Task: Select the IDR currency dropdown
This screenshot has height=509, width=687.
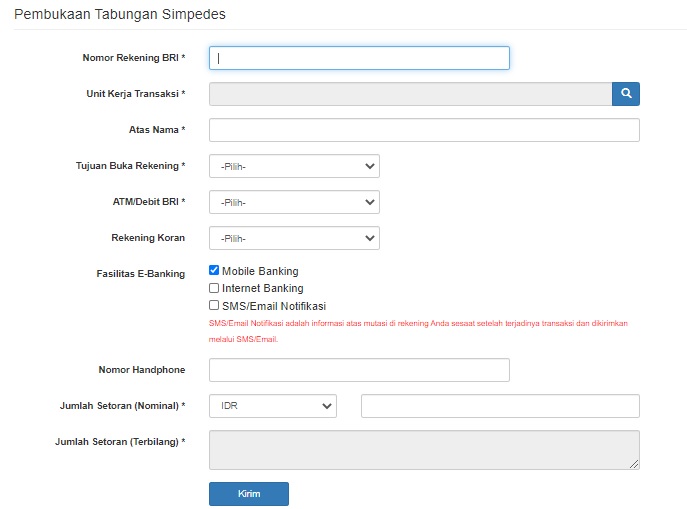Action: click(x=272, y=406)
